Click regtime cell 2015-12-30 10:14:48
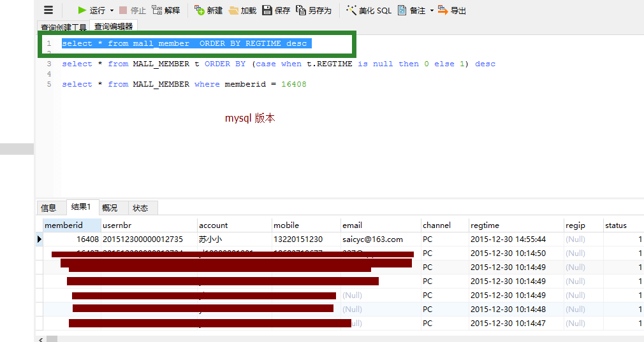Screen dimensions: 644x342 [516, 309]
